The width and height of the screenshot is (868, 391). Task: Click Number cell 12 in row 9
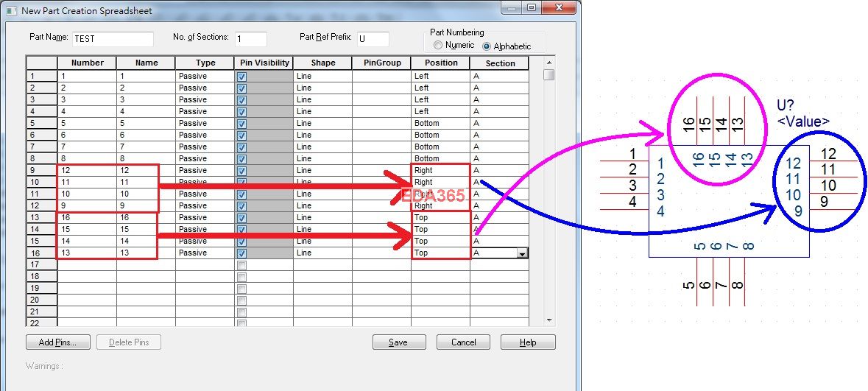pos(87,171)
